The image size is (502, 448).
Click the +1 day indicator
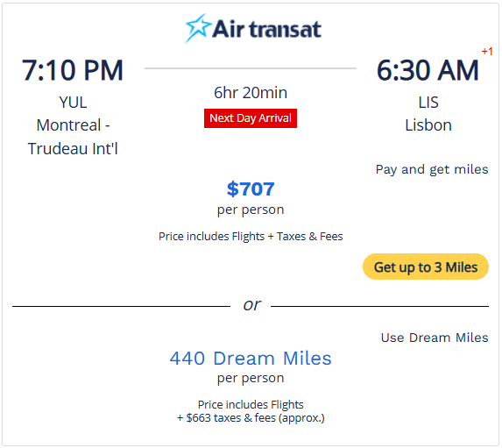(487, 51)
